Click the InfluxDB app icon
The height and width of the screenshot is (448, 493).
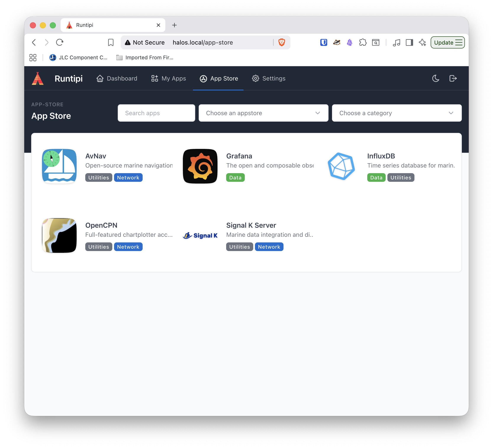(x=341, y=166)
